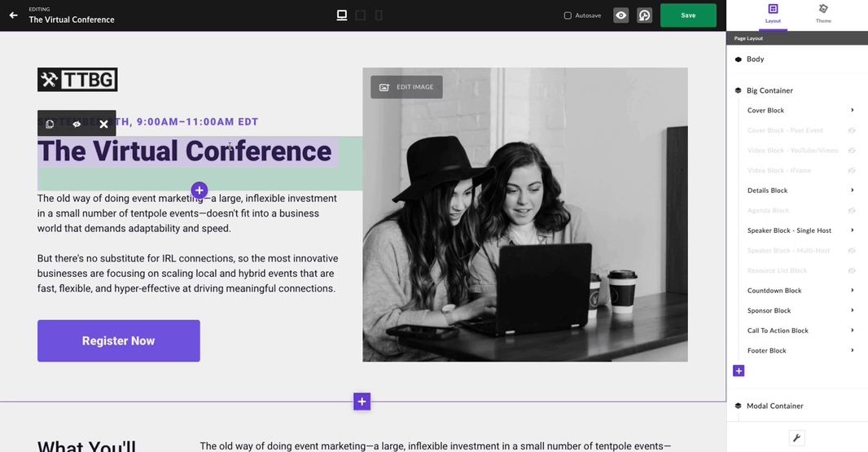868x452 pixels.
Task: Click the event date and time text
Action: click(148, 122)
